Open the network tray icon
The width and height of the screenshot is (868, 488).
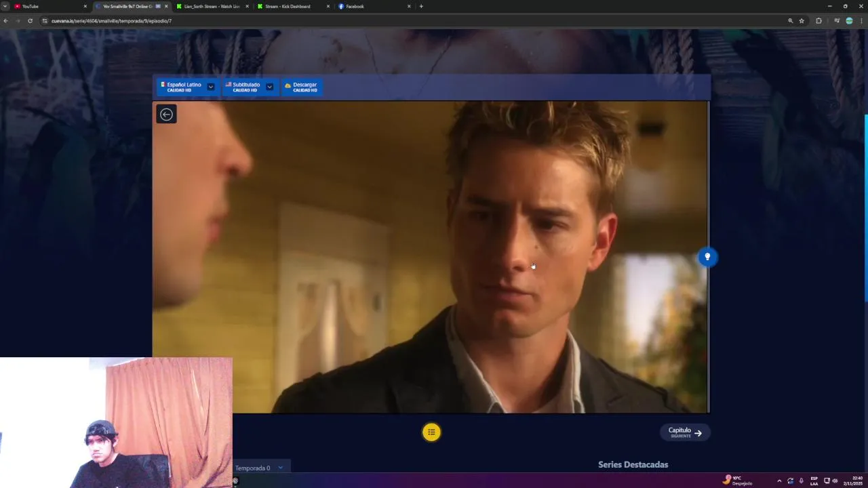(827, 481)
